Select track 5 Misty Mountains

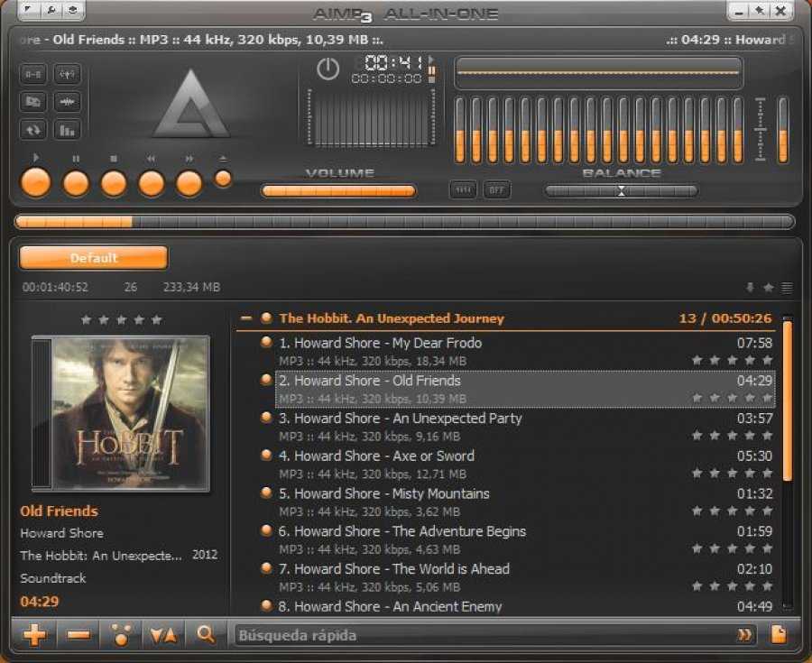[x=383, y=493]
